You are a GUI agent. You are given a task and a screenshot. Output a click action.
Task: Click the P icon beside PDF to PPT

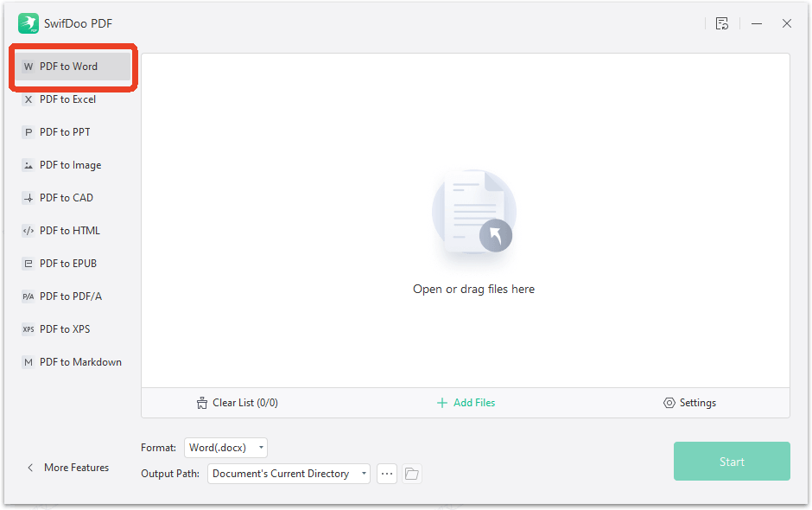29,132
